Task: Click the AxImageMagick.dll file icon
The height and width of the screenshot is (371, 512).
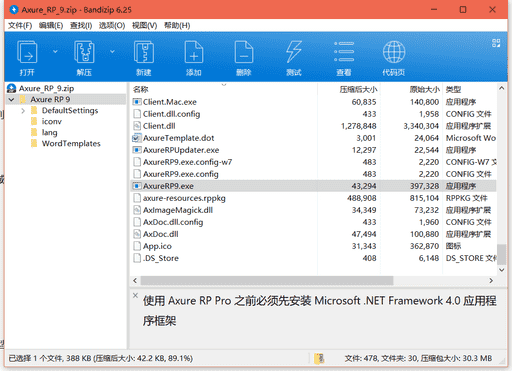Action: click(x=137, y=210)
